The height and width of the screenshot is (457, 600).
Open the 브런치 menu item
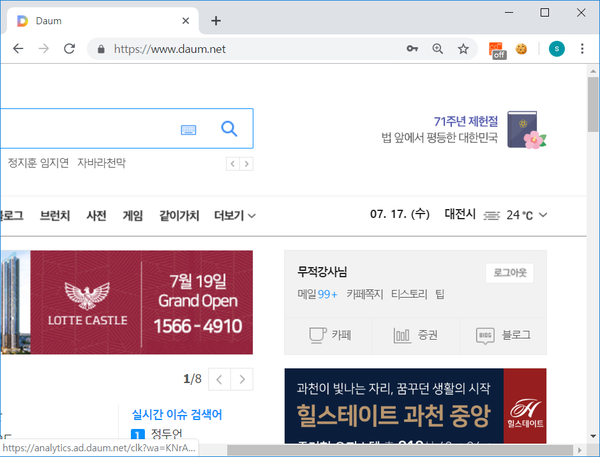55,216
